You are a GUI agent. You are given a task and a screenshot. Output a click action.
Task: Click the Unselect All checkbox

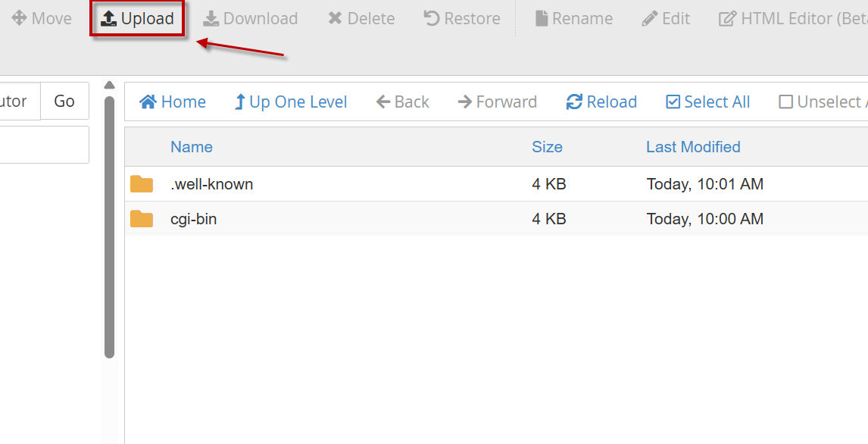click(x=822, y=102)
